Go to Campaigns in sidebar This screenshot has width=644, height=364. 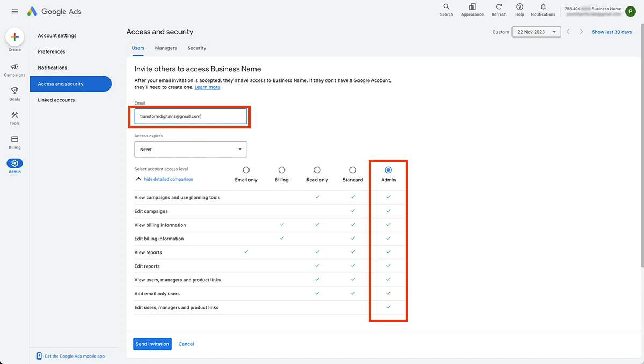pyautogui.click(x=14, y=70)
